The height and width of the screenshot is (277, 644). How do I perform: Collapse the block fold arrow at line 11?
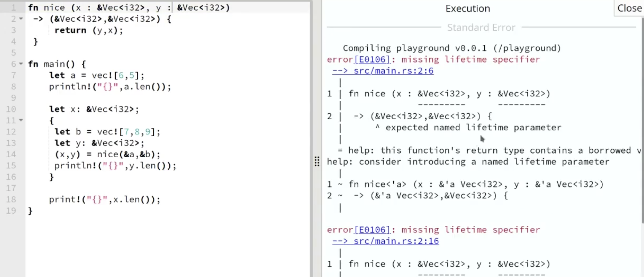(21, 120)
